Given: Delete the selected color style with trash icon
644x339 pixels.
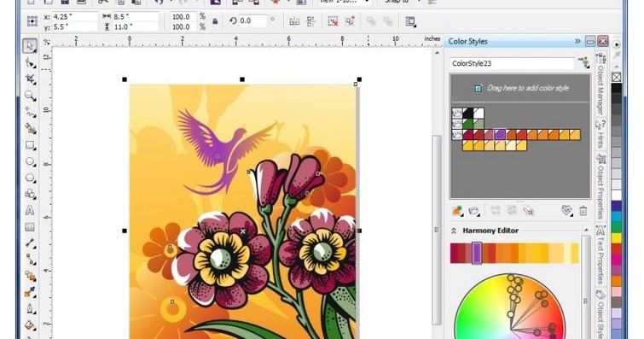Looking at the screenshot, I should pos(583,211).
